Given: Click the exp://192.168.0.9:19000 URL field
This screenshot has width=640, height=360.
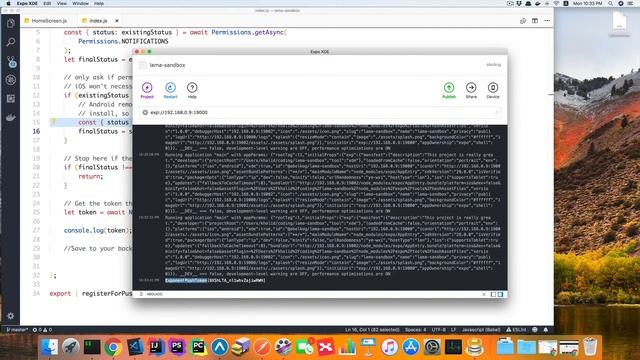Looking at the screenshot, I should [x=320, y=112].
